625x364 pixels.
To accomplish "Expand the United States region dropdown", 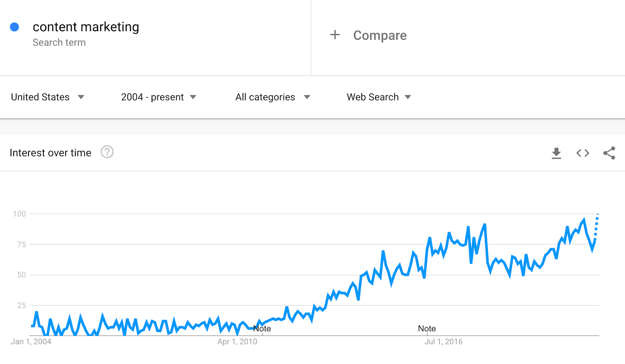I will click(81, 97).
